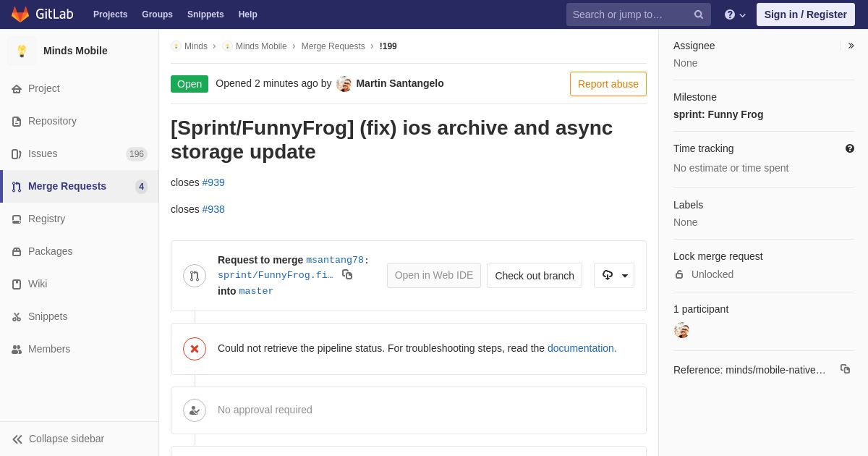Click the Check out branch button

pyautogui.click(x=535, y=276)
